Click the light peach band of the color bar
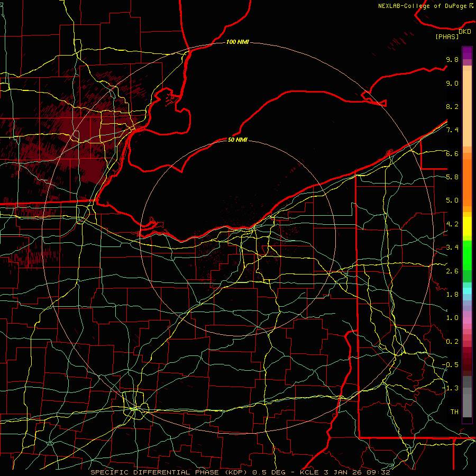476x476 pixels. (x=467, y=109)
